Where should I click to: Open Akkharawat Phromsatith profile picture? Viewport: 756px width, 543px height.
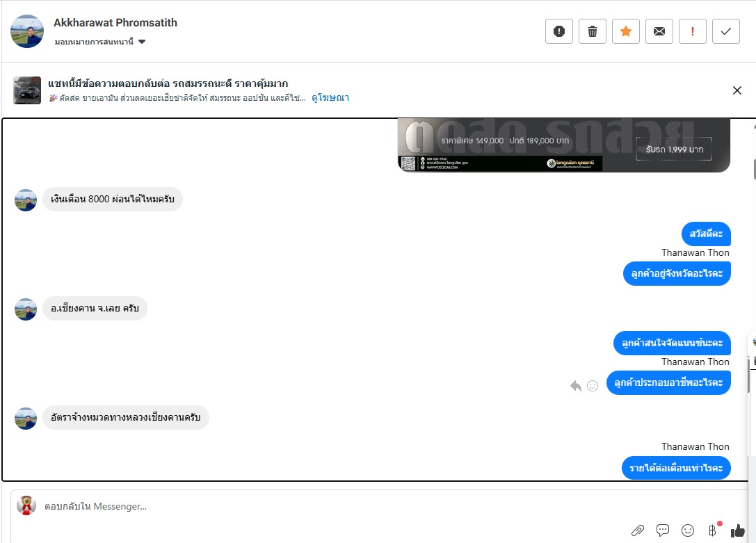pos(27,31)
